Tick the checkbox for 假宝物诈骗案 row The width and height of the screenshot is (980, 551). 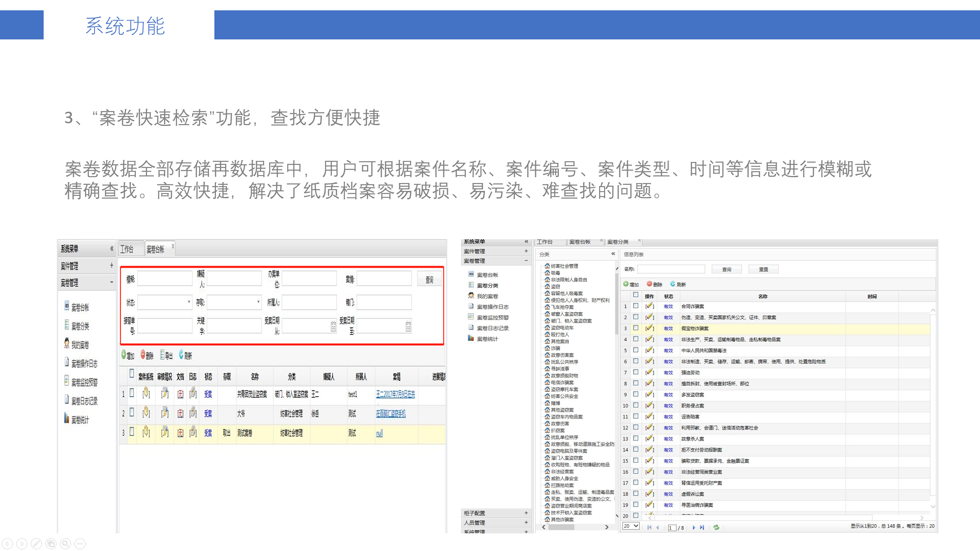pos(636,328)
